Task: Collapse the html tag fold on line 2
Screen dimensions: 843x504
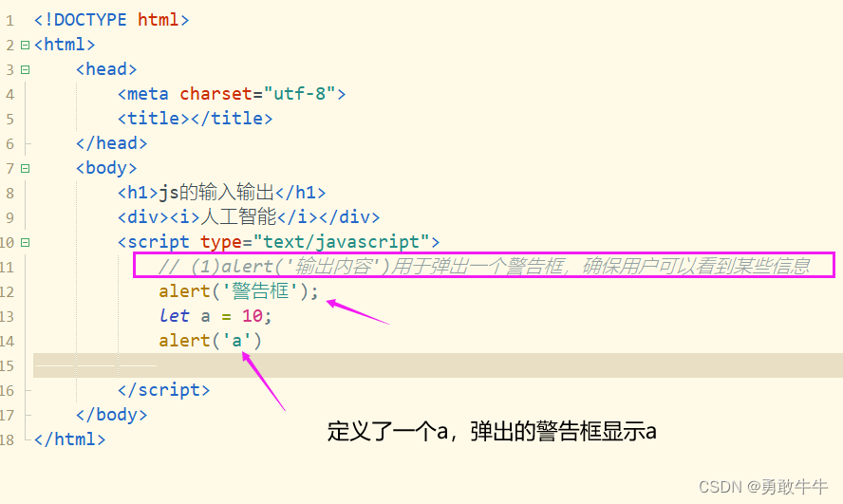Action: click(x=25, y=45)
